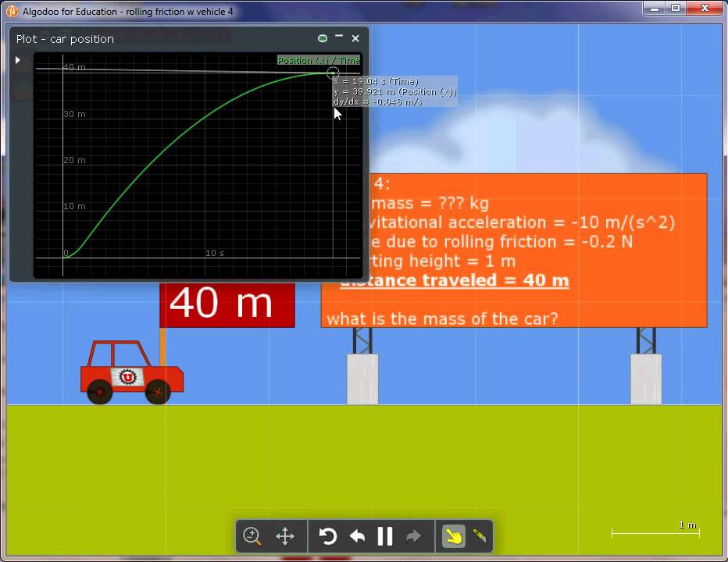728x562 pixels.
Task: Click the 30 m axis label in plot
Action: click(74, 114)
